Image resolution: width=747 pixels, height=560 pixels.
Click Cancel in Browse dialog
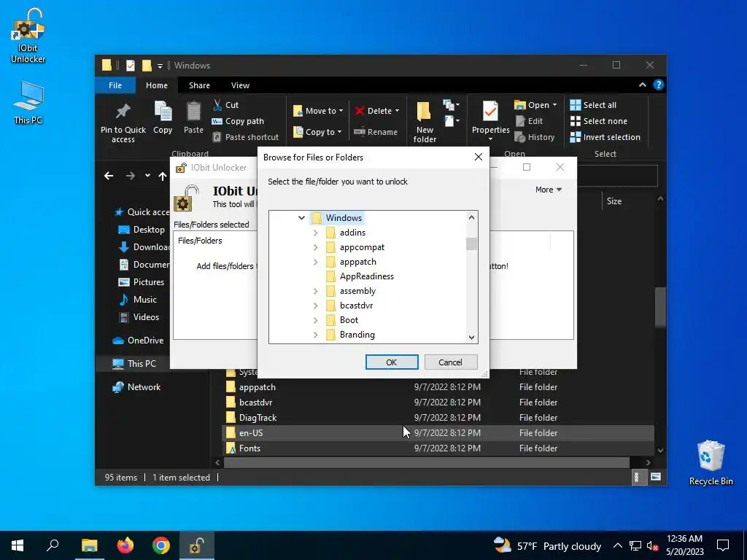(x=450, y=362)
